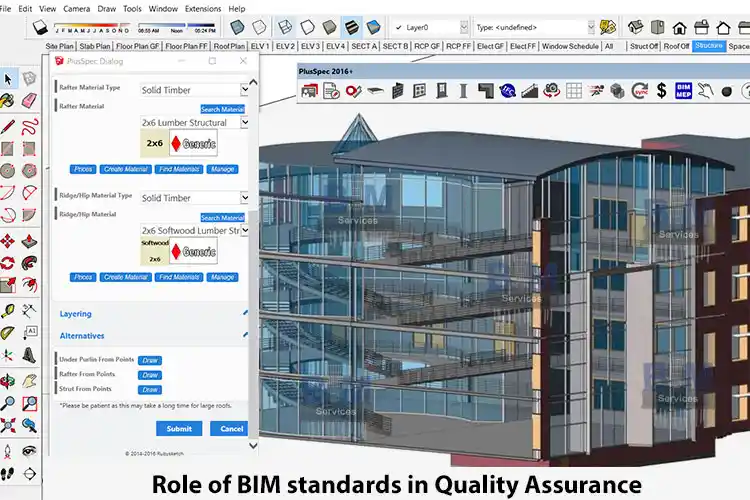Toggle the Layer0 checkmark
The height and width of the screenshot is (500, 750).
[398, 27]
